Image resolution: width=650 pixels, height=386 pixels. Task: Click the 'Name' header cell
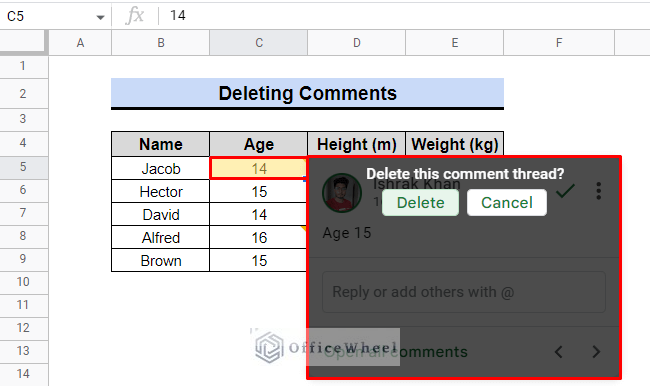[x=160, y=144]
